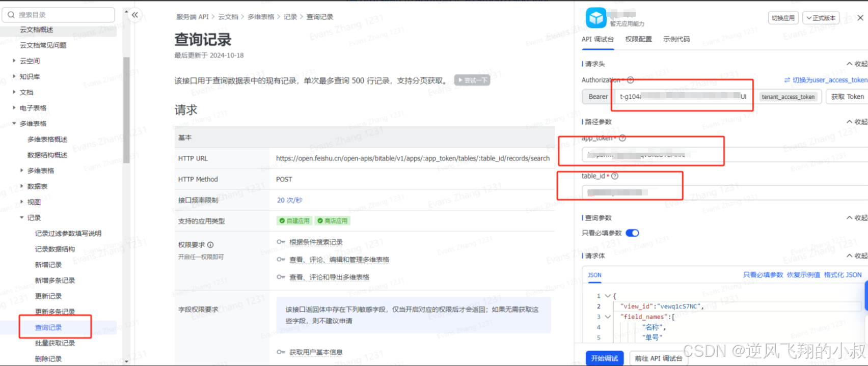868x366 pixels.
Task: Collapse the 请求体 section via 收起
Action: coord(857,256)
